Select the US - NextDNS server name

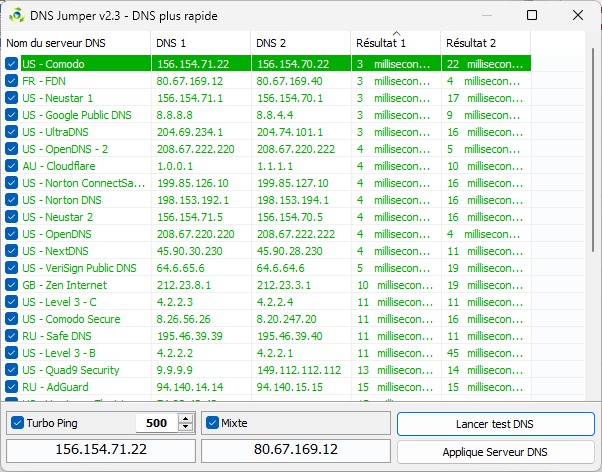[55, 251]
